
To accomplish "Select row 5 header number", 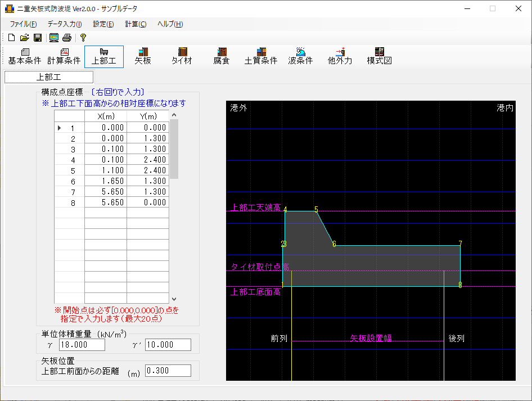I will click(x=70, y=170).
